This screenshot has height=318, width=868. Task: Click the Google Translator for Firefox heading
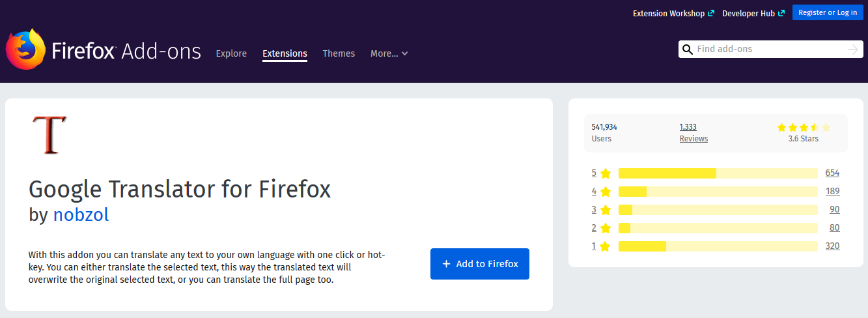[x=180, y=189]
